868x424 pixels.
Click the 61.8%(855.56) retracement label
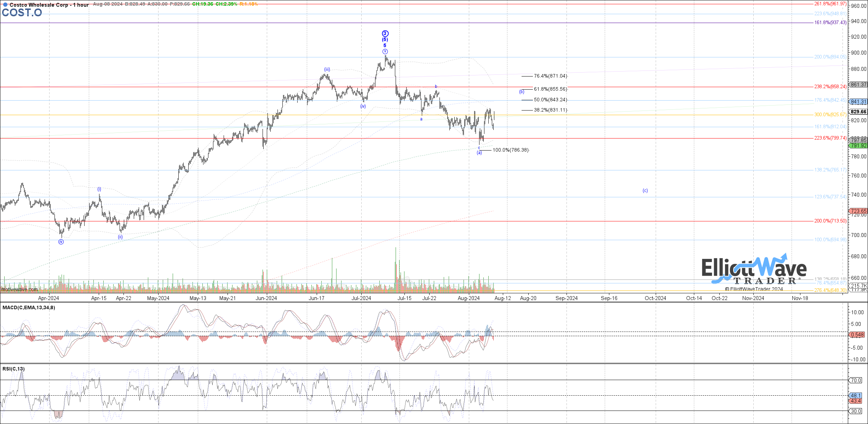[550, 89]
